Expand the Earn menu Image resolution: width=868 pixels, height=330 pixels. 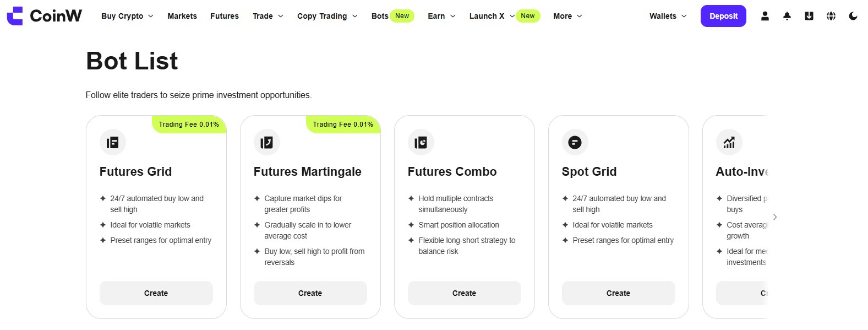441,16
